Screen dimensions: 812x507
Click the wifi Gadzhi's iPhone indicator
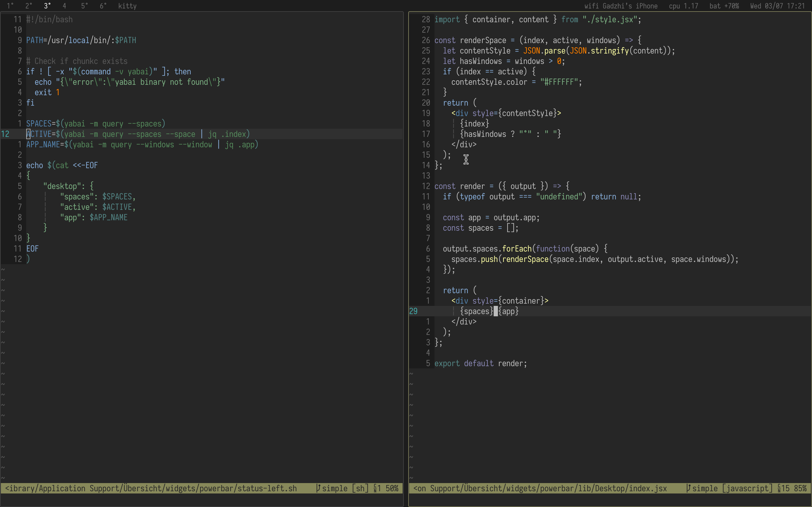[621, 6]
